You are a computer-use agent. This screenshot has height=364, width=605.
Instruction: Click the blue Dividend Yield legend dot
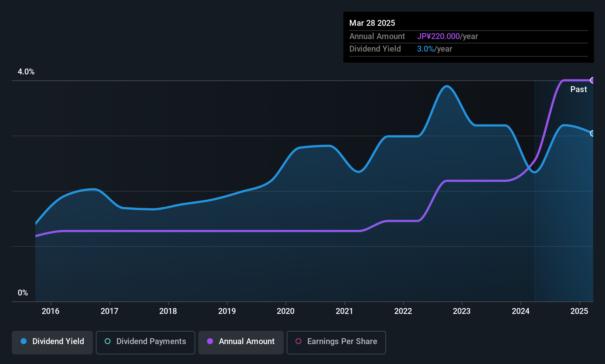click(x=24, y=342)
